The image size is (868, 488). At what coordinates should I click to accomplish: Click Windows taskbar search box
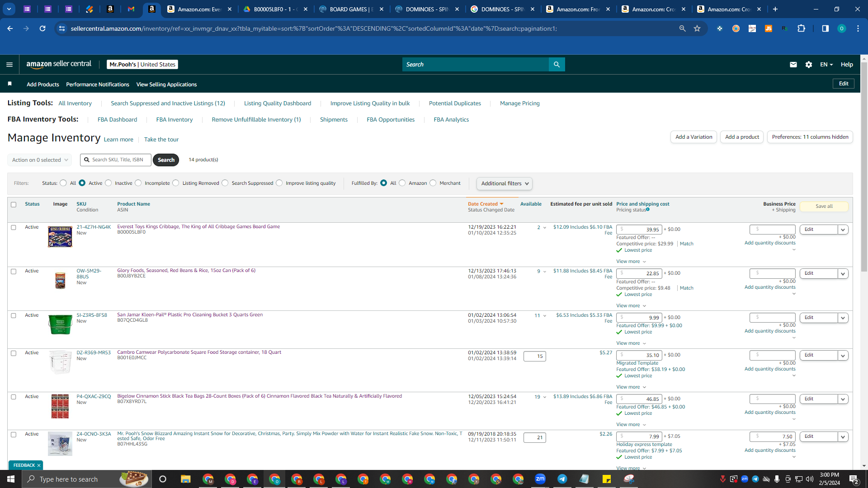86,479
